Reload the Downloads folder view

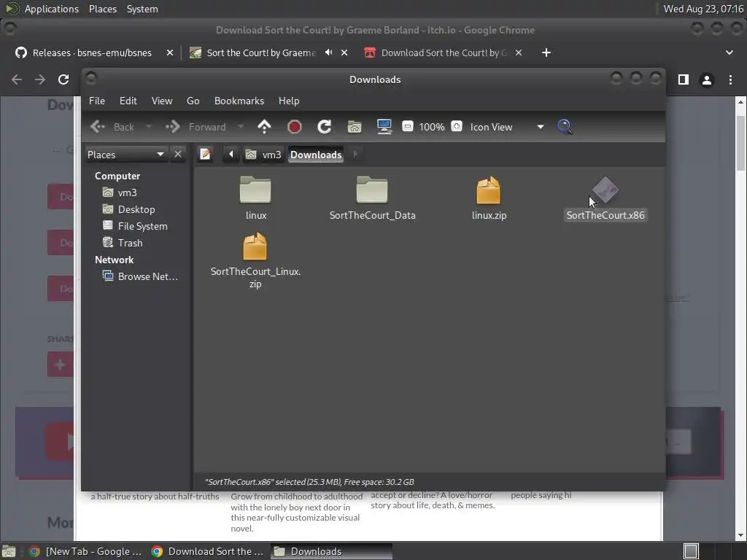(x=325, y=127)
